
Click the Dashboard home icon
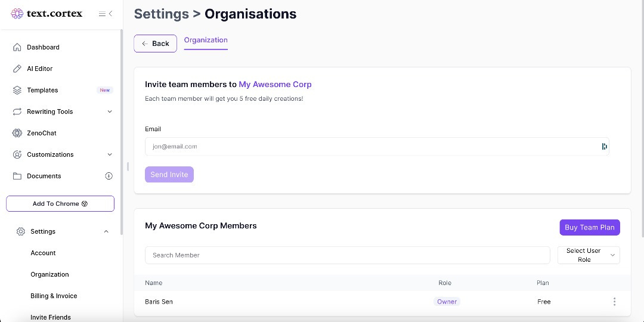pos(17,47)
